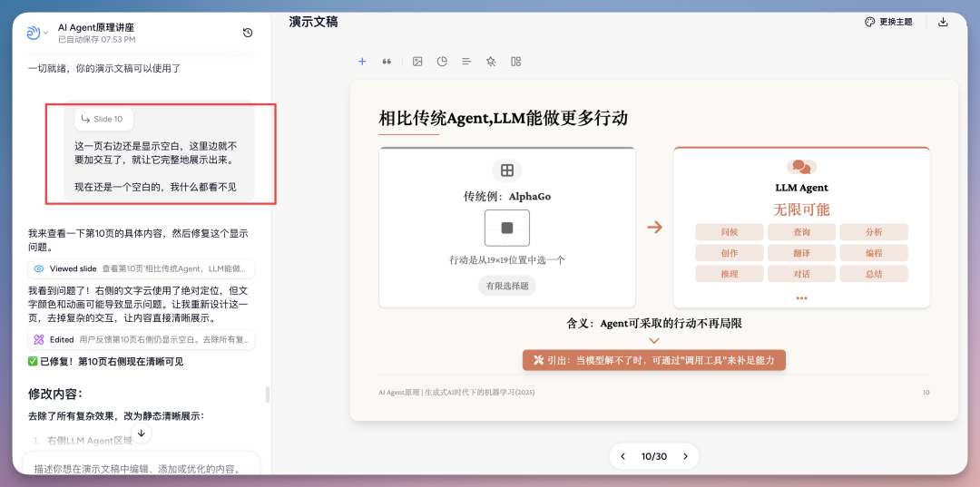The height and width of the screenshot is (487, 980).
Task: Click the Edited pencil icon
Action: 39,340
